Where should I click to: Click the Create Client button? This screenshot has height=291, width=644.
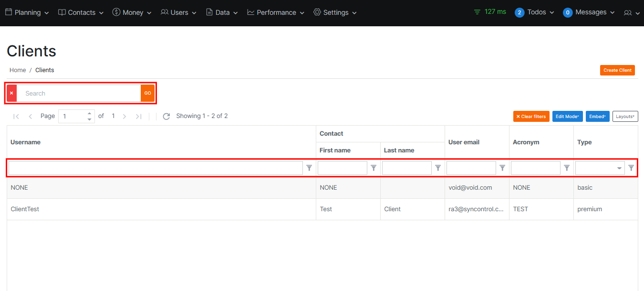pyautogui.click(x=617, y=70)
